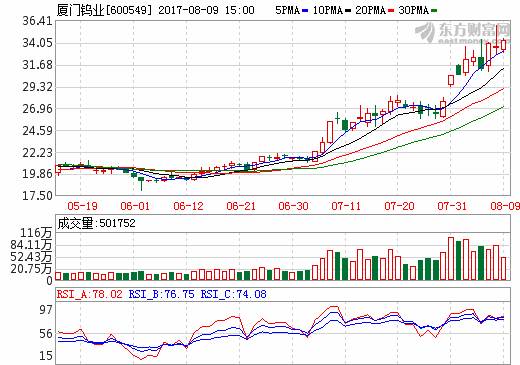Click the 06-12 date axis label
This screenshot has width=520, height=365.
[188, 206]
